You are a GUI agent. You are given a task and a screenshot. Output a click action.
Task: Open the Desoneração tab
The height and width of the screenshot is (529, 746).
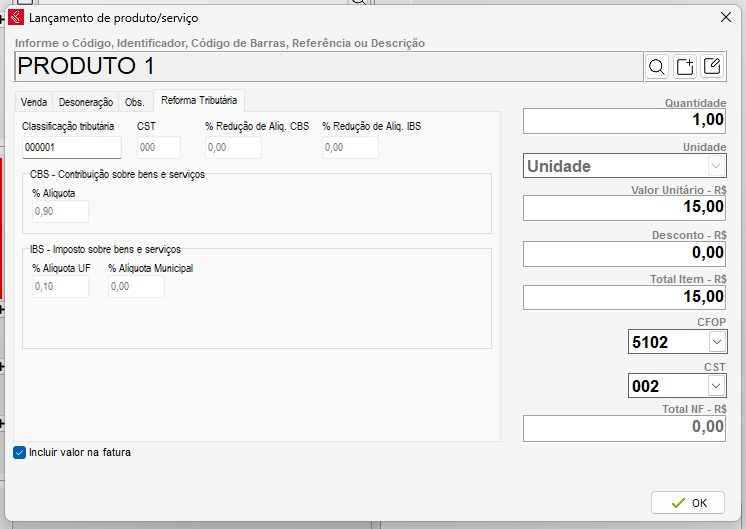pyautogui.click(x=85, y=102)
